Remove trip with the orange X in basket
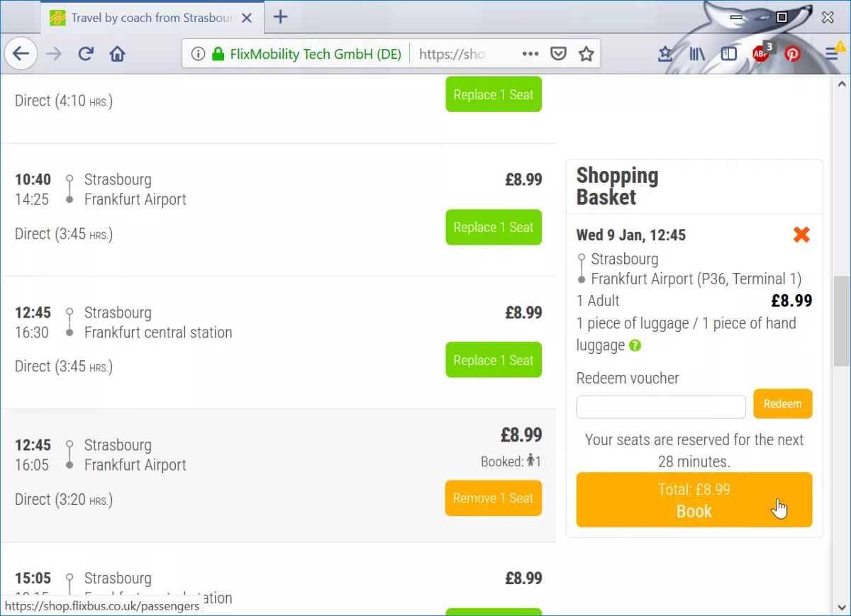Image resolution: width=851 pixels, height=616 pixels. point(801,235)
